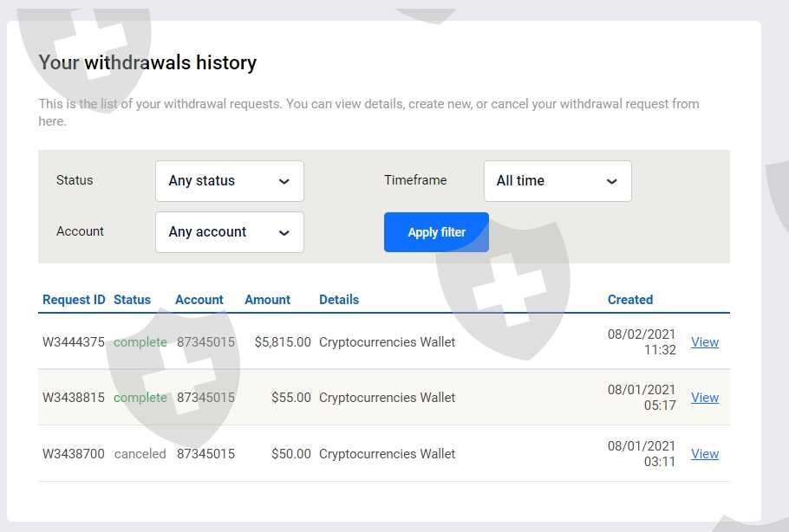789x532 pixels.
Task: Sort by Request ID column header
Action: tap(74, 300)
